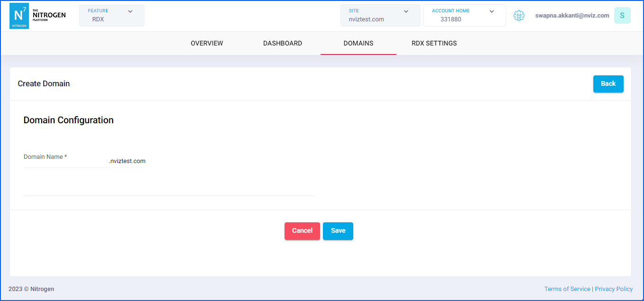The image size is (644, 301).
Task: Open the Terms of Service link
Action: (x=567, y=289)
